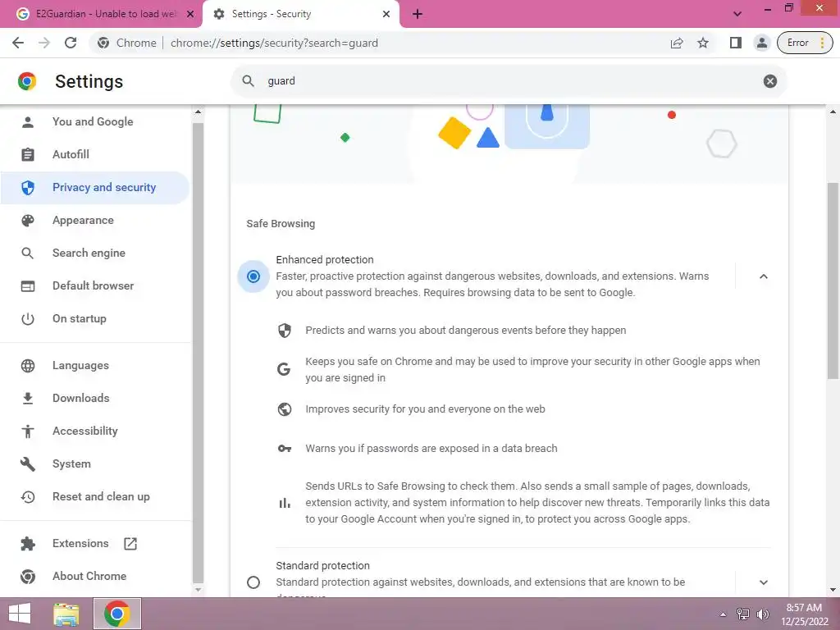This screenshot has width=840, height=630.
Task: Select the Enhanced protection radio button
Action: [253, 276]
